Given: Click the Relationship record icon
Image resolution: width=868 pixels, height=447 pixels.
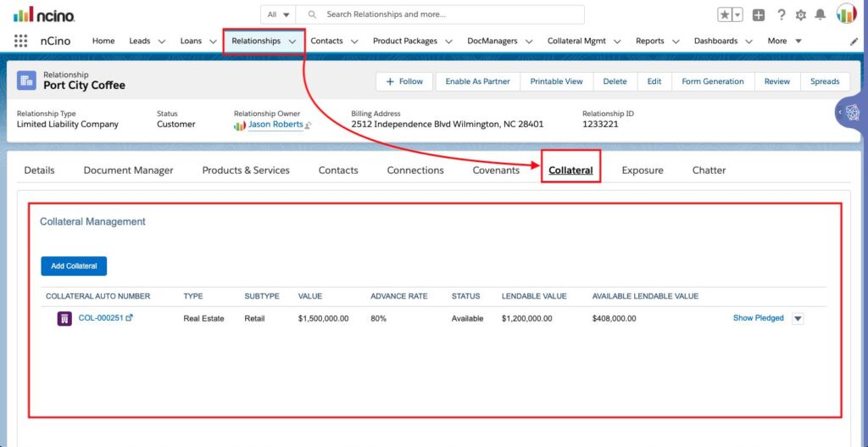Looking at the screenshot, I should pyautogui.click(x=26, y=81).
